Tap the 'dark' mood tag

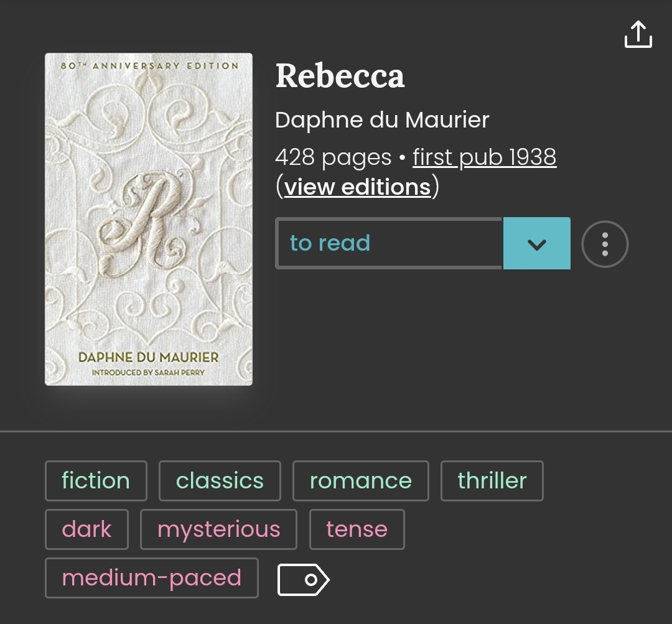86,529
